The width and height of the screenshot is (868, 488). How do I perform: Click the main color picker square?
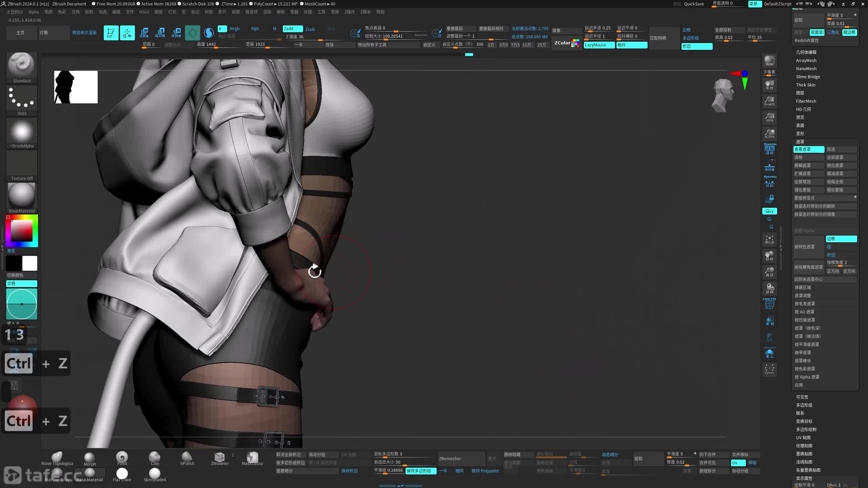tap(22, 230)
